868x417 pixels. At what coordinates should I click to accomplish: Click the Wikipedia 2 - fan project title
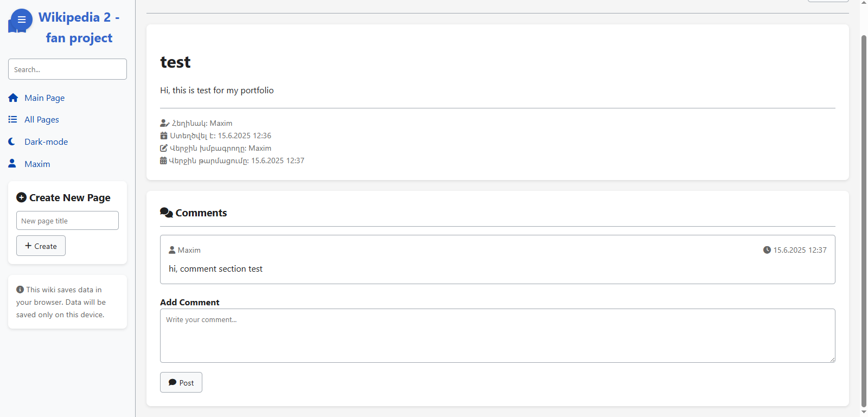coord(79,28)
